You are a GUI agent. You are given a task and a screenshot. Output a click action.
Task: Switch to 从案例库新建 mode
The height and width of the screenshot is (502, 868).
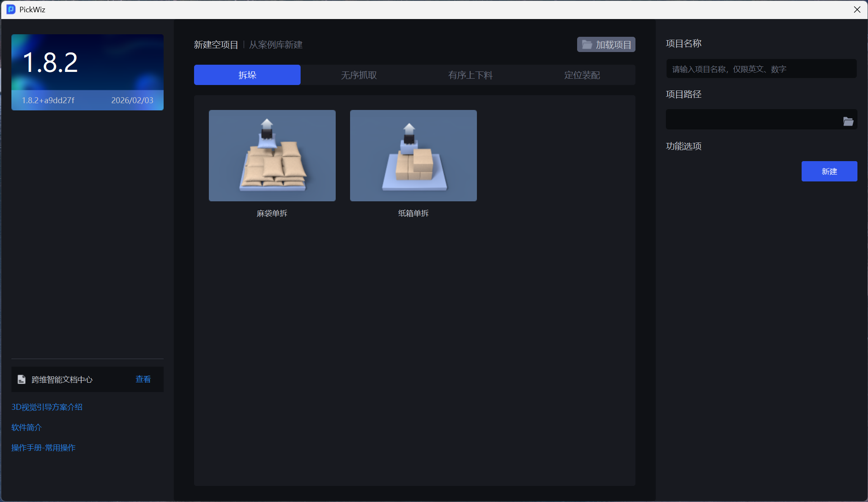coord(276,44)
